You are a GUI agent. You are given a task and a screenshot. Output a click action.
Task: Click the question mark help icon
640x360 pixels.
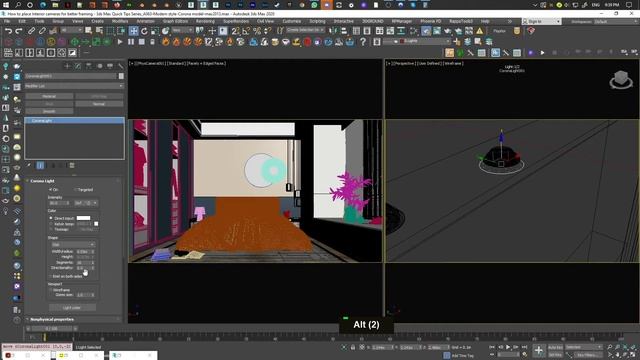(362, 42)
